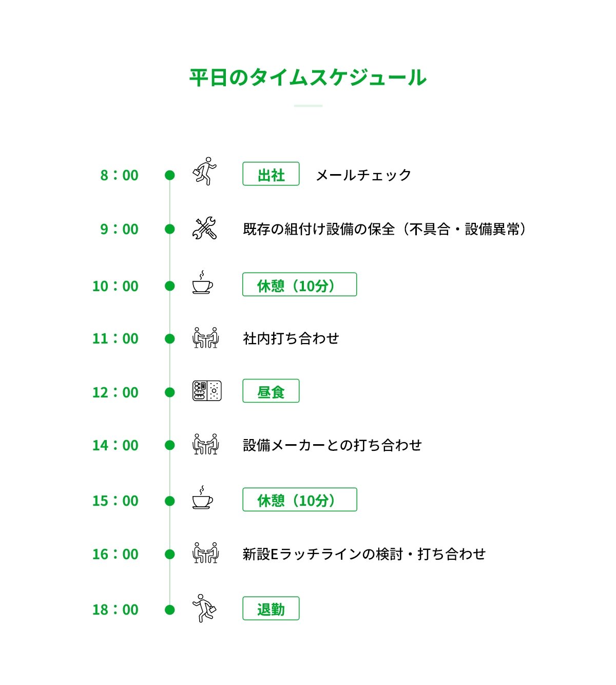
Task: Click the 昼食 label box
Action: pos(271,391)
